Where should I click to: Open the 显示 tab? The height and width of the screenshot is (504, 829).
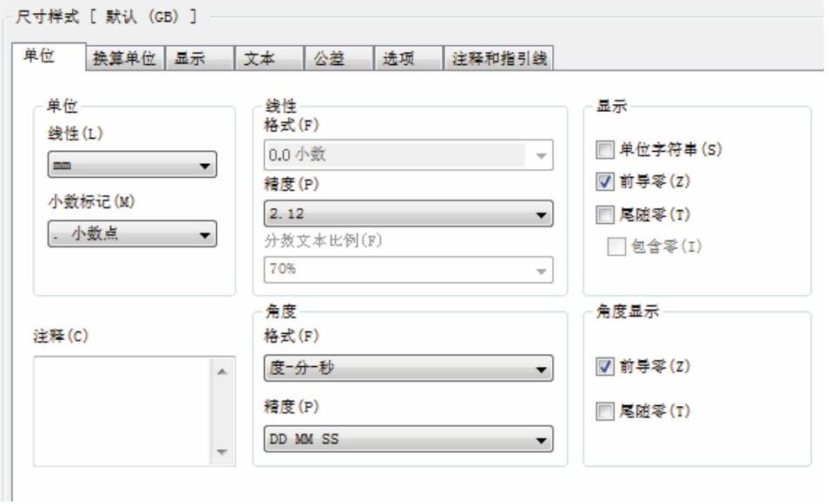[x=200, y=58]
